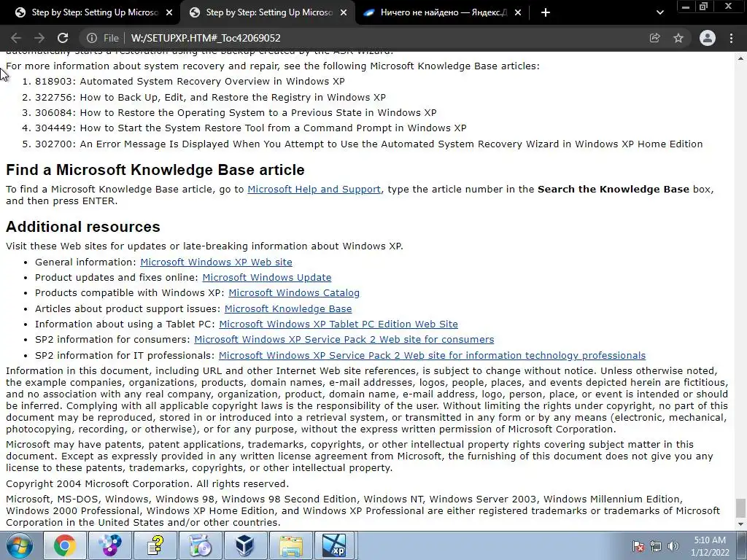Screen dimensions: 747x560
Task: Click the vertical scrollbar thumb
Action: [x=741, y=507]
